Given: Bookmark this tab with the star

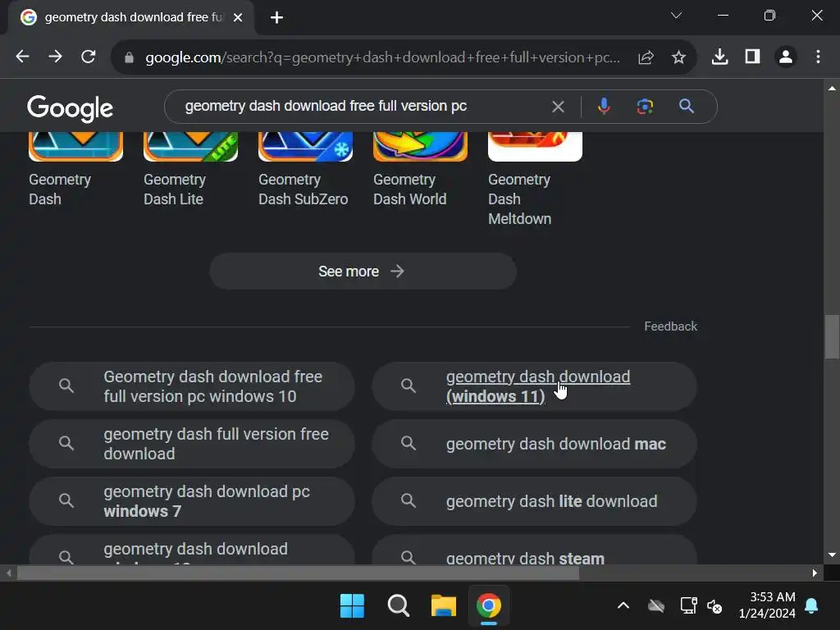Looking at the screenshot, I should click(x=678, y=57).
